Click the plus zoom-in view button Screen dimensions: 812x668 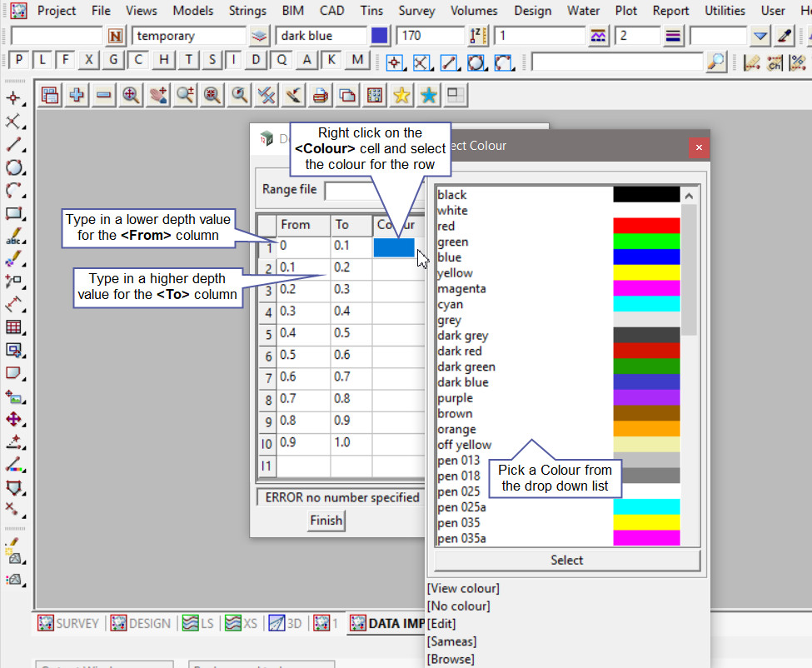point(77,95)
